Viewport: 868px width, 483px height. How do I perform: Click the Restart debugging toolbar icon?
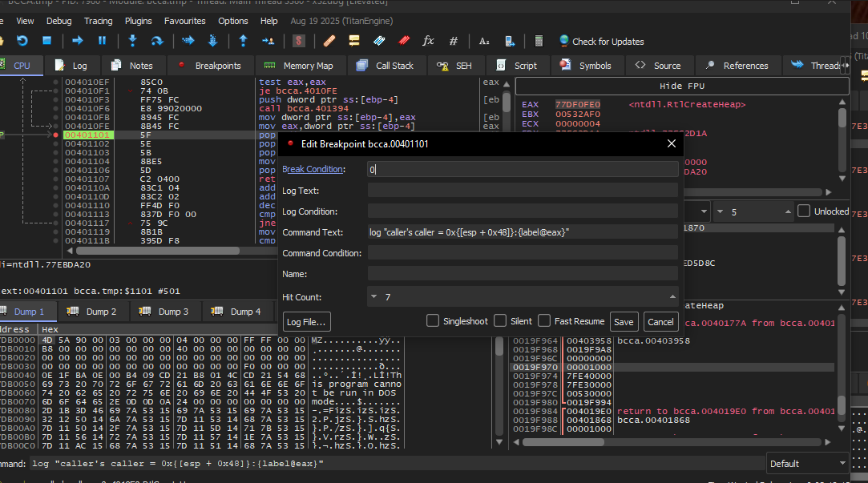[22, 40]
